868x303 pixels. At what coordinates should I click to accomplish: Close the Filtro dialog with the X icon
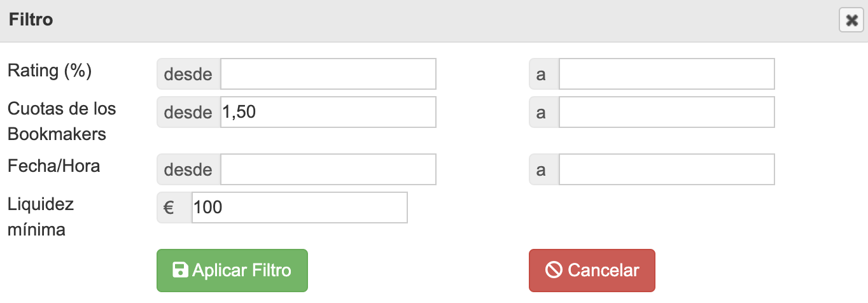pos(851,21)
